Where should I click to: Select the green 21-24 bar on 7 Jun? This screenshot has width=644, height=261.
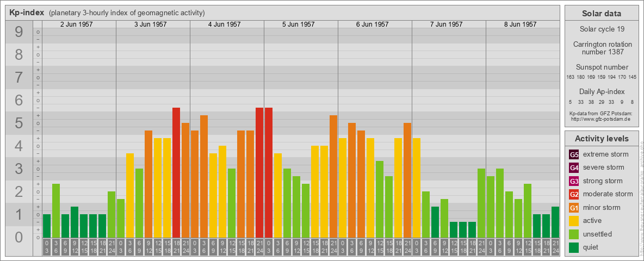[x=481, y=203]
